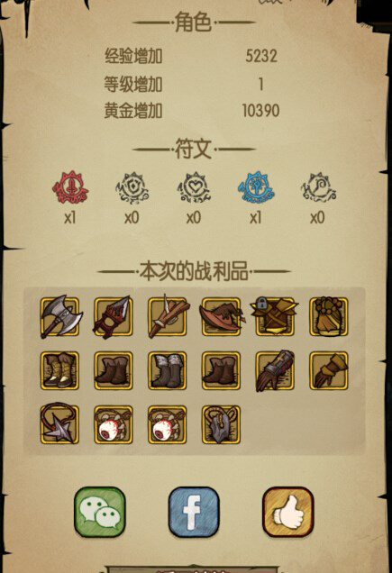Select the gray stone pendant amulet item
The image size is (392, 573).
coord(221,424)
